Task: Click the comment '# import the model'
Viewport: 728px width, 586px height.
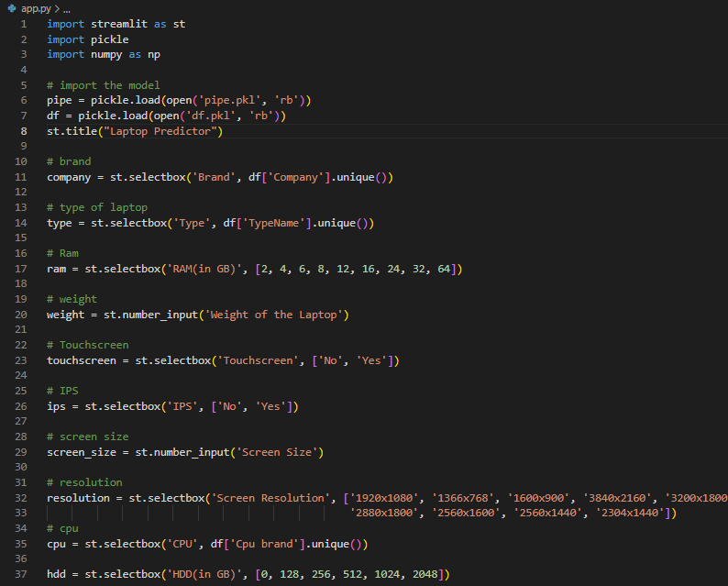Action: (103, 85)
